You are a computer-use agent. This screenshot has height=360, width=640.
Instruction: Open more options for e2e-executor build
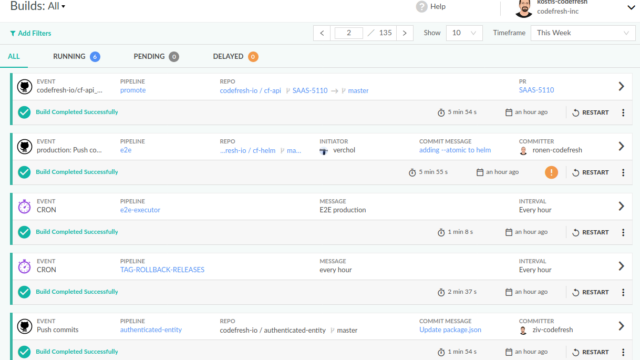coord(623,232)
